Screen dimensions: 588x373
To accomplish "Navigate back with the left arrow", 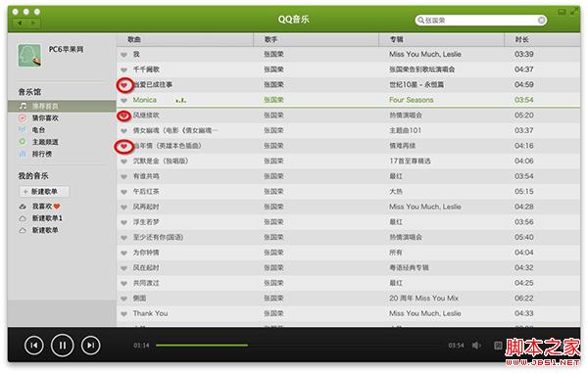I will point(20,23).
